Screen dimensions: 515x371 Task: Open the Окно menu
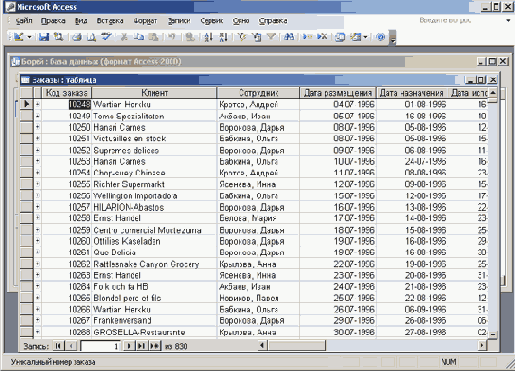(241, 21)
